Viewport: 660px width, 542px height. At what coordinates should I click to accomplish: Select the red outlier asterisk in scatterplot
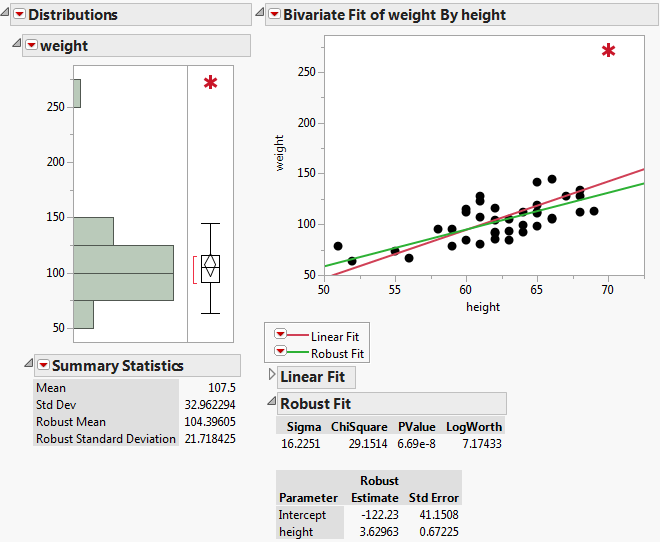[x=608, y=51]
